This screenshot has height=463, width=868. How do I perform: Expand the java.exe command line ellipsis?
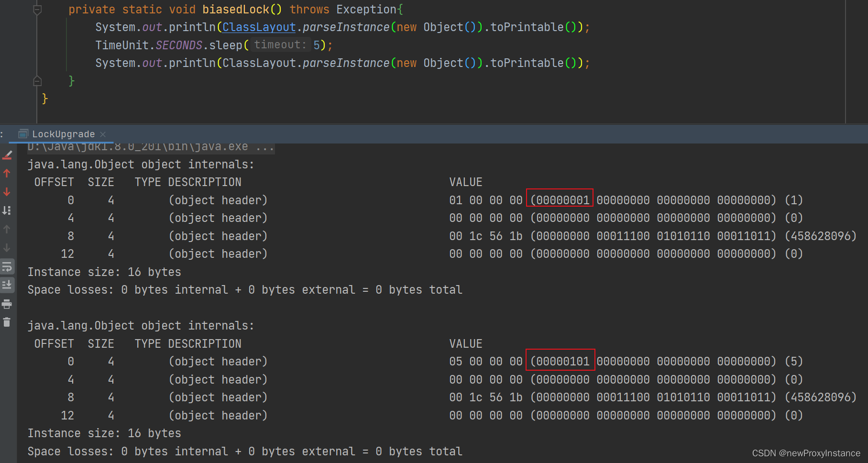point(266,146)
